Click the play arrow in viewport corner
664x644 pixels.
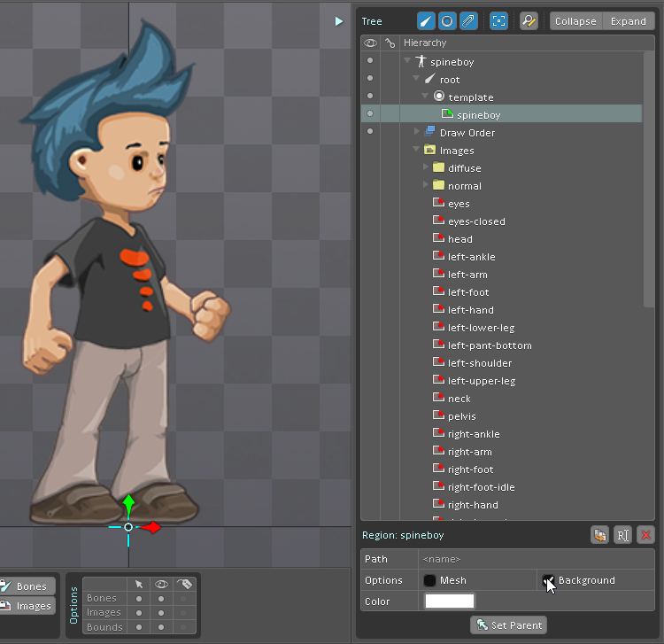pos(339,21)
